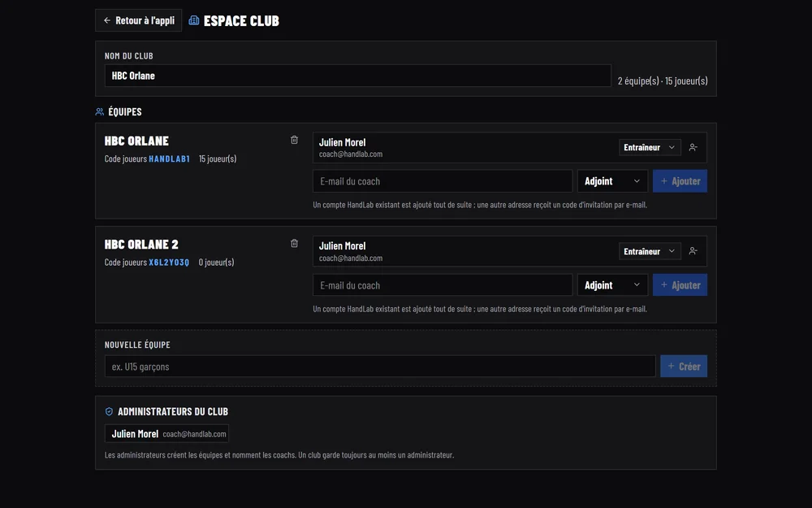
Task: Remove Julien Morel from HBC ORLANE 2 team
Action: [693, 251]
